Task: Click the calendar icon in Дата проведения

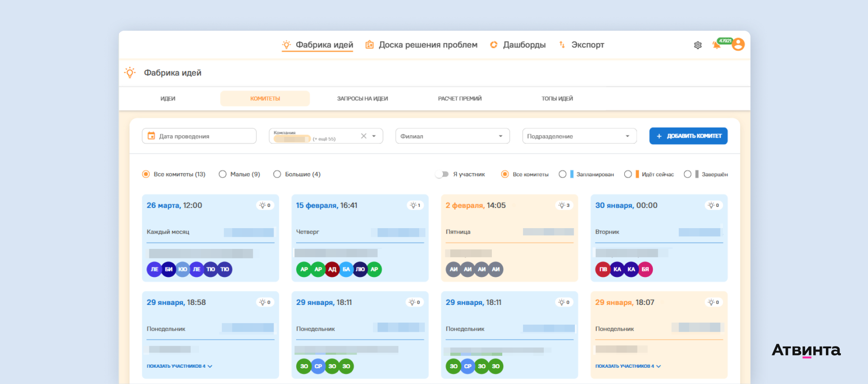Action: tap(151, 136)
